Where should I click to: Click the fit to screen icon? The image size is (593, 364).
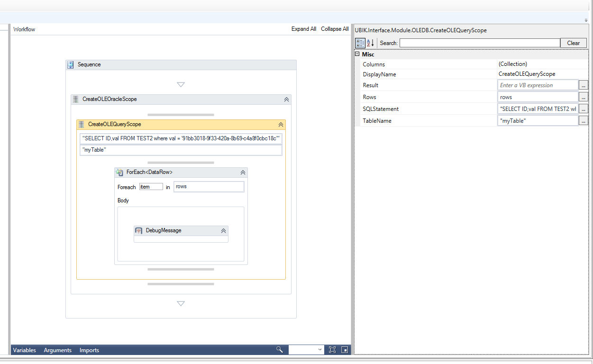(332, 350)
